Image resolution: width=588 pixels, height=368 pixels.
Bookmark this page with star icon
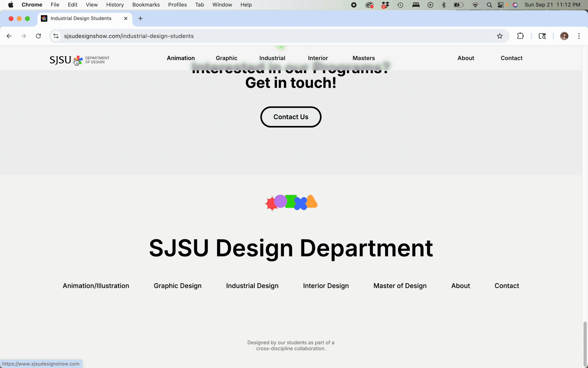[x=500, y=36]
